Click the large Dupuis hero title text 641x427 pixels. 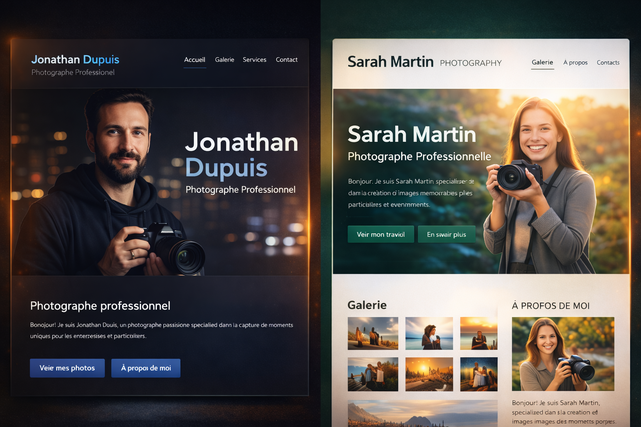tap(226, 168)
